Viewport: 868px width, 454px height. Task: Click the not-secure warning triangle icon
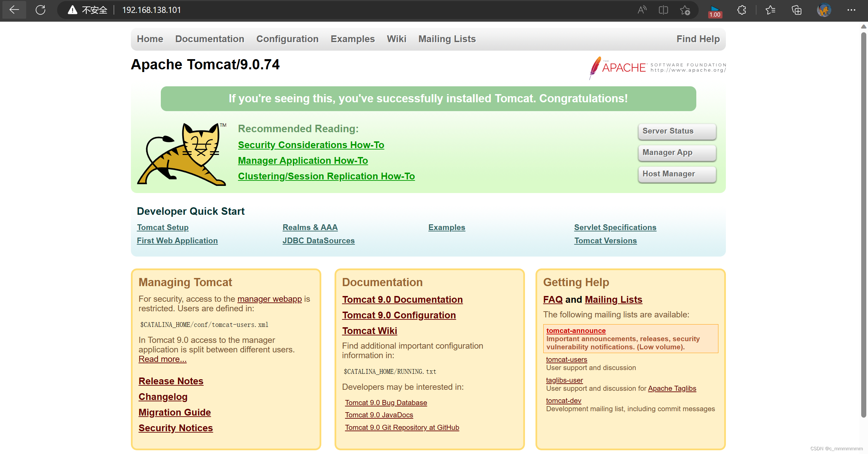click(72, 10)
